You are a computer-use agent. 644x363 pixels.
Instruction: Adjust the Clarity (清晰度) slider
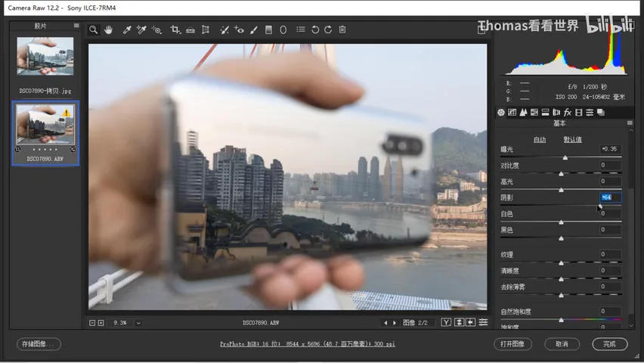coord(561,279)
